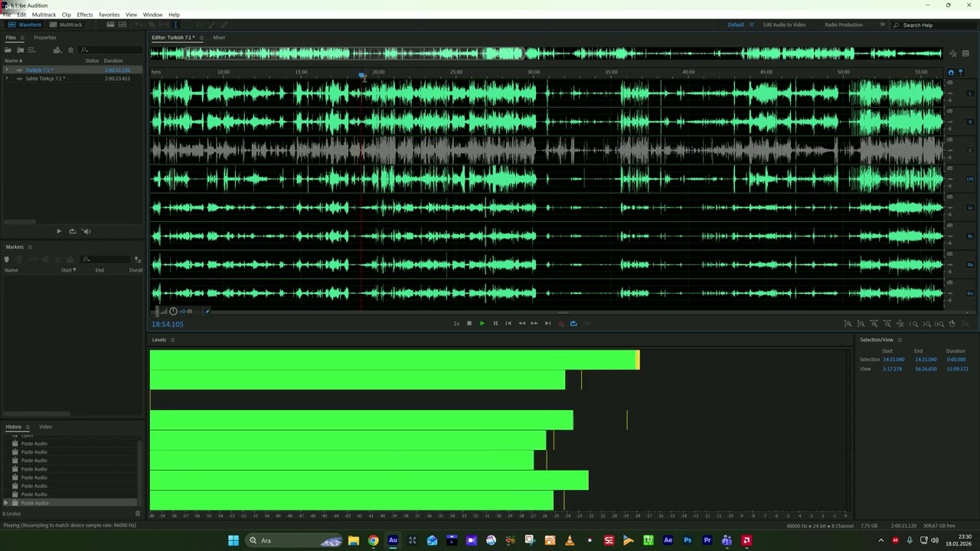
Task: Click the overview waveform navigator bar
Action: pos(546,54)
